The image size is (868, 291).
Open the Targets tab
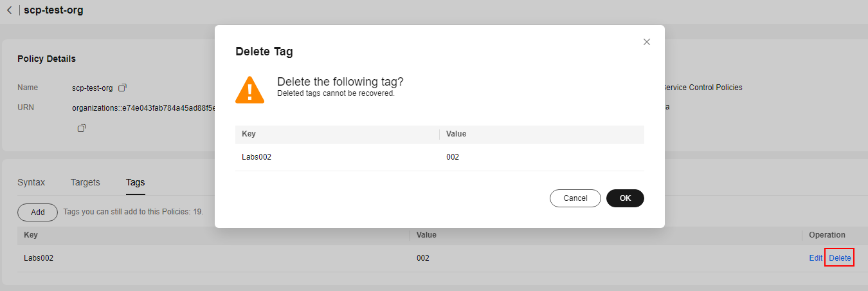coord(86,182)
